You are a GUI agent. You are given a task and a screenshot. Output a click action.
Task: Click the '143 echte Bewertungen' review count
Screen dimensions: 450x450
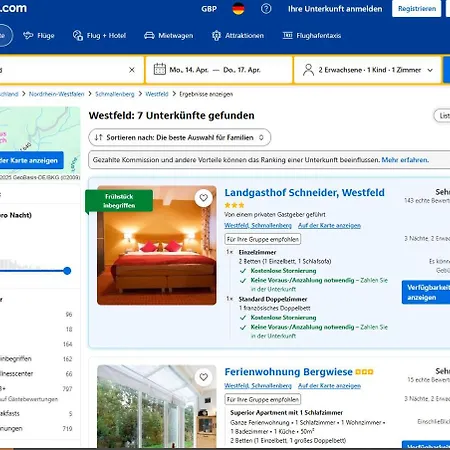pyautogui.click(x=427, y=201)
